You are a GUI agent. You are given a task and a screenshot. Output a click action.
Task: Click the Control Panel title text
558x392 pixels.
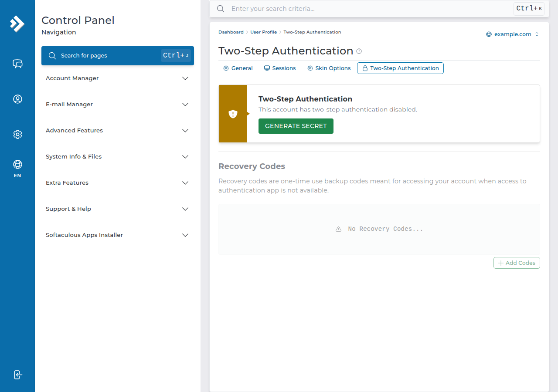(78, 20)
